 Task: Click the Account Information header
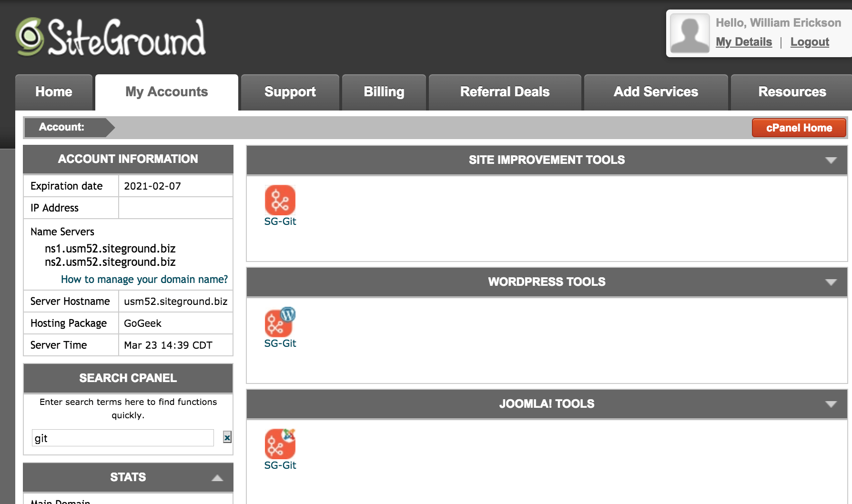128,159
